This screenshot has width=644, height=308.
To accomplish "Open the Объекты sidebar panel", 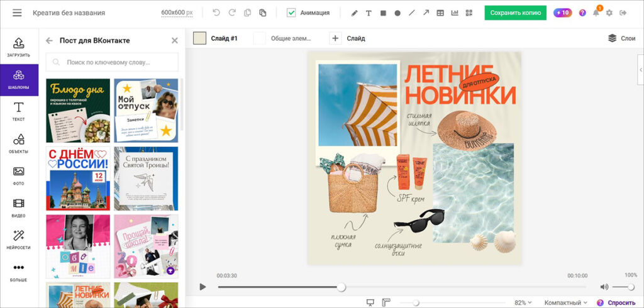I will [19, 144].
